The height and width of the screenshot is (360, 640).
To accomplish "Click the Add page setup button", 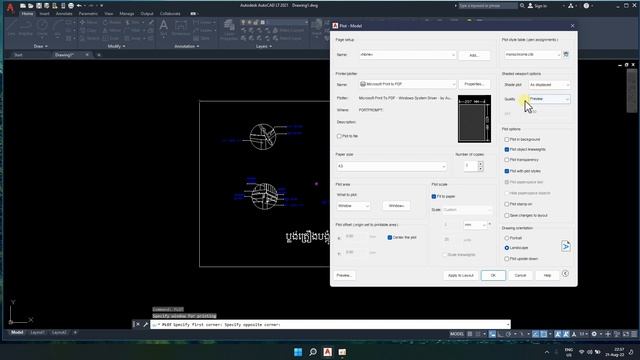I will [474, 55].
